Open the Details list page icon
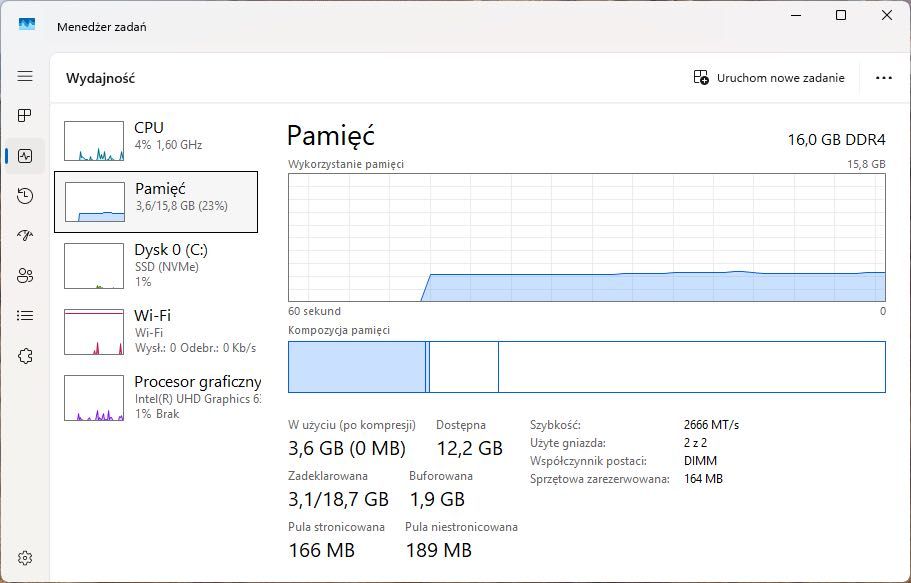 (25, 316)
